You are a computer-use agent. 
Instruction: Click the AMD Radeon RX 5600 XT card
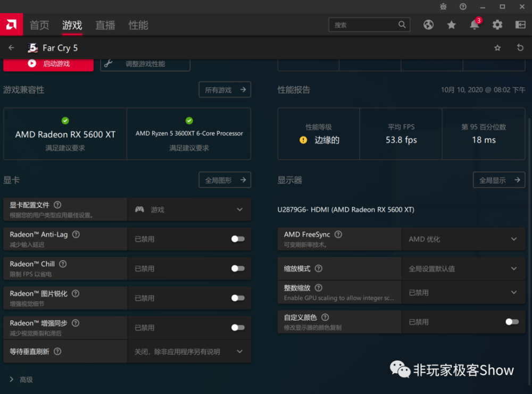tap(65, 134)
